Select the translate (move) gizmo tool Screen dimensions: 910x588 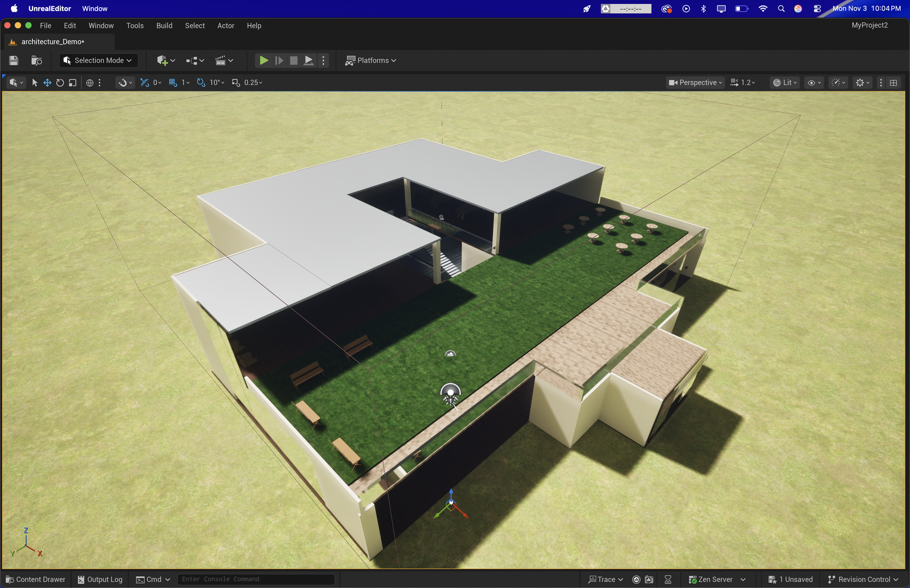[x=47, y=83]
